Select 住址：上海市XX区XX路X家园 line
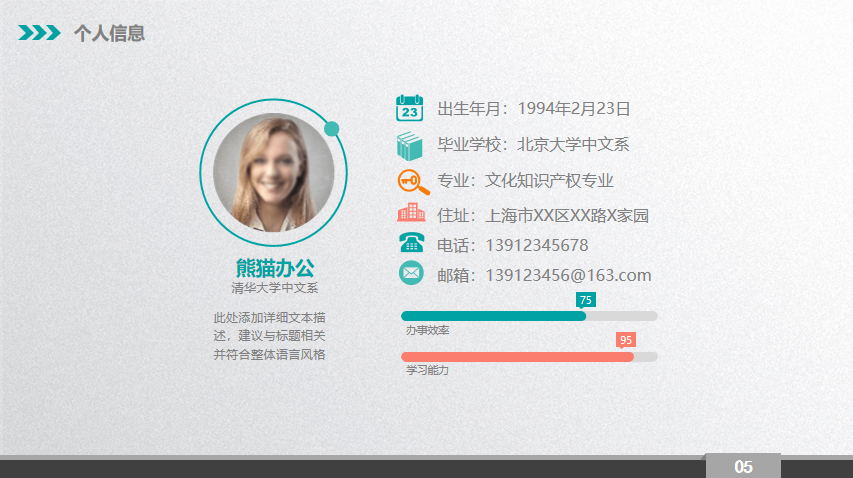 pos(543,216)
